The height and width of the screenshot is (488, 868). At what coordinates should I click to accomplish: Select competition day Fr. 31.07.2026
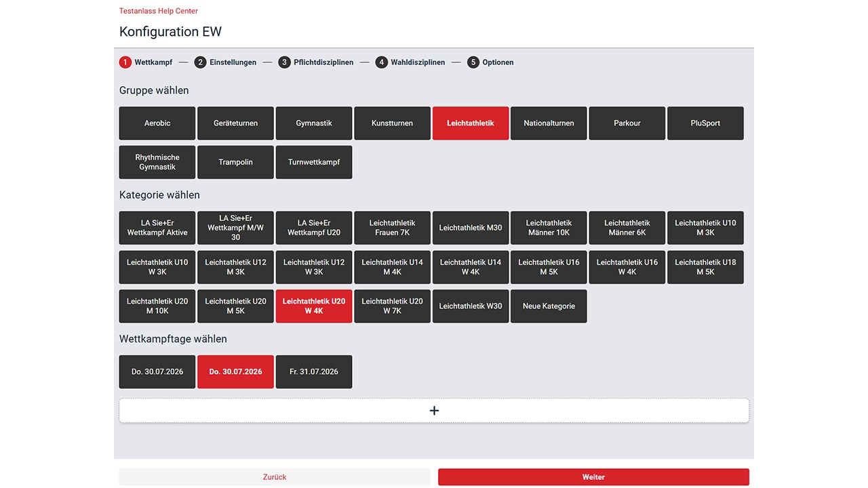[314, 372]
